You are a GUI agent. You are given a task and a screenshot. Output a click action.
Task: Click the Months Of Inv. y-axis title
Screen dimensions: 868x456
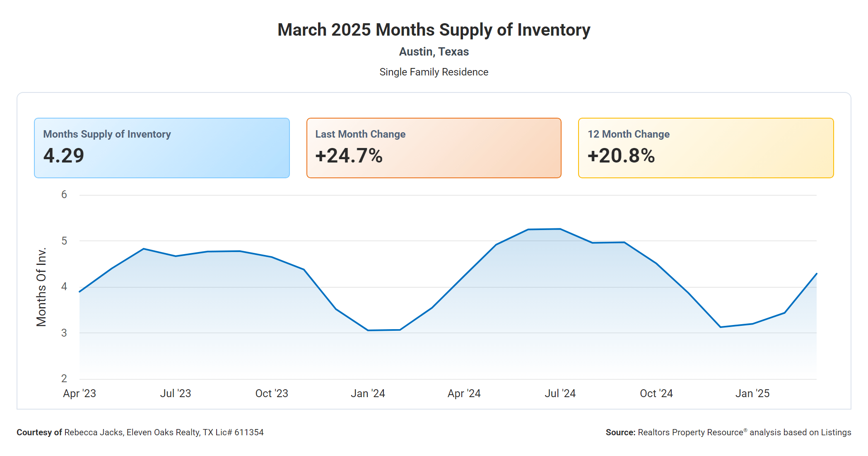point(41,287)
